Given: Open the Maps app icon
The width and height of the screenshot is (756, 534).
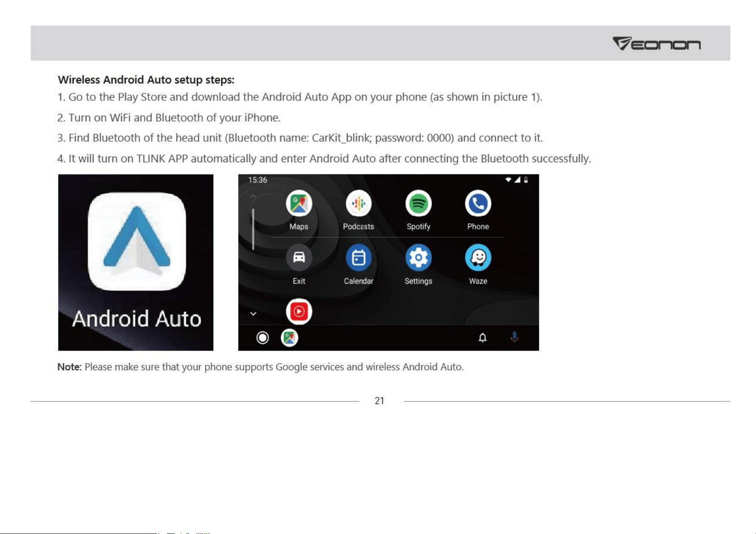Looking at the screenshot, I should 299,203.
